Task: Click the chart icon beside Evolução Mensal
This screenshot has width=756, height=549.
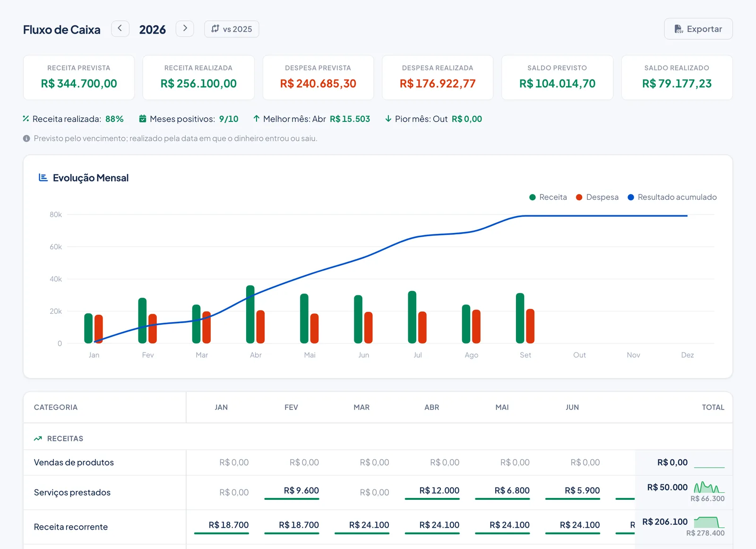Action: [43, 178]
